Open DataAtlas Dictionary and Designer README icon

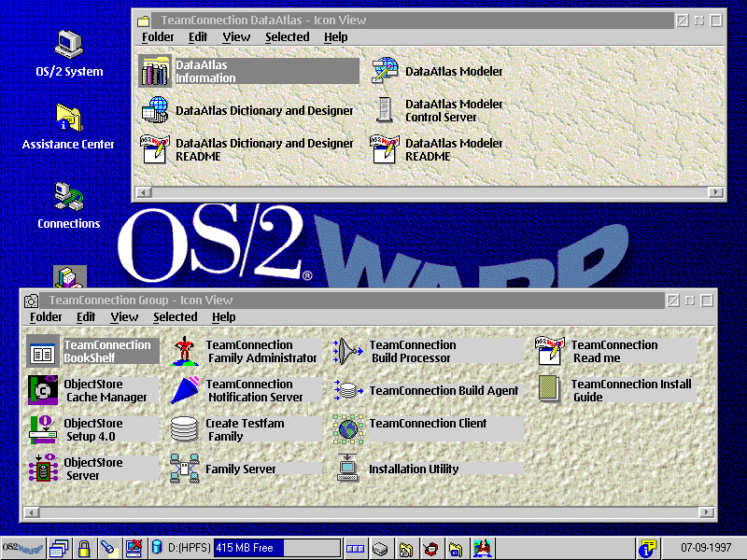click(x=155, y=149)
